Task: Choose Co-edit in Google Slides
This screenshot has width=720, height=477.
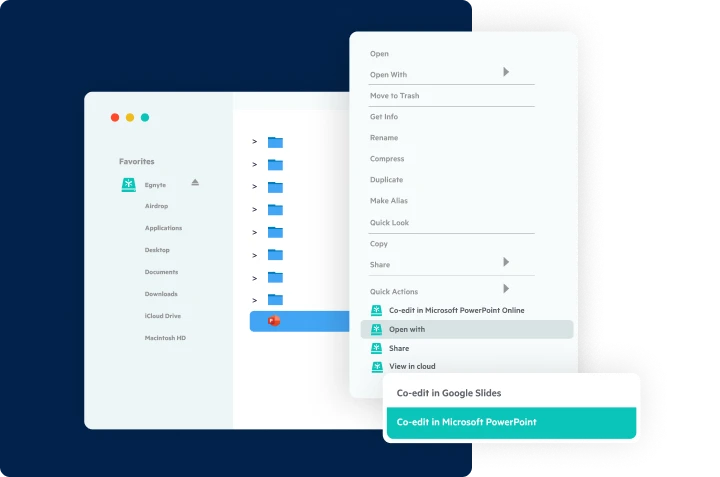Action: 449,393
